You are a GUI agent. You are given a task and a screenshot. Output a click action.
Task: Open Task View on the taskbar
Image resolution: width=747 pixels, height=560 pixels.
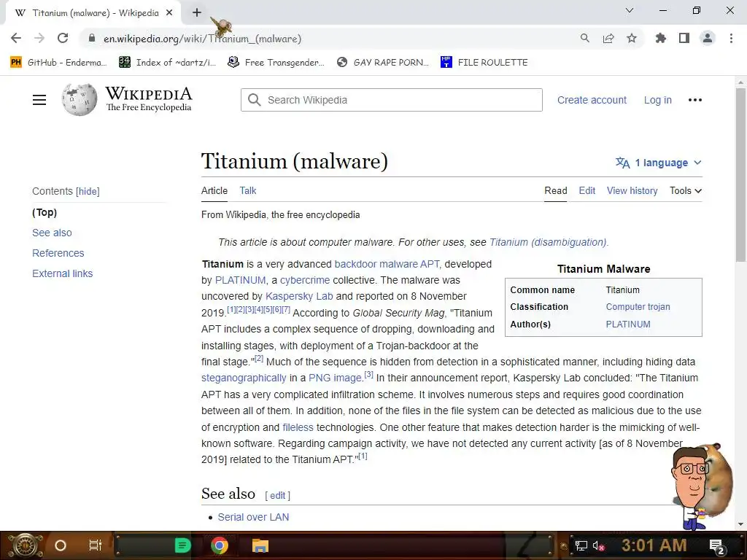tap(96, 545)
